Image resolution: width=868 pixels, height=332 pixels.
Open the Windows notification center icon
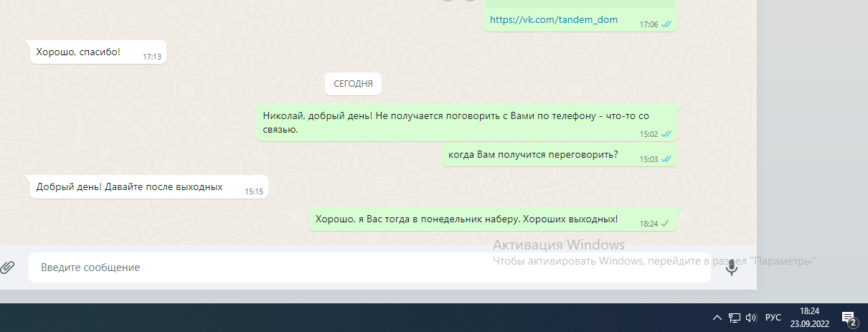pos(849,318)
